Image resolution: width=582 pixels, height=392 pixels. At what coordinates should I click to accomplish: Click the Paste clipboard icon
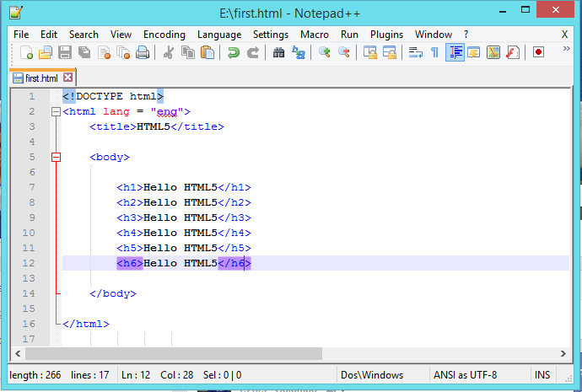click(207, 52)
